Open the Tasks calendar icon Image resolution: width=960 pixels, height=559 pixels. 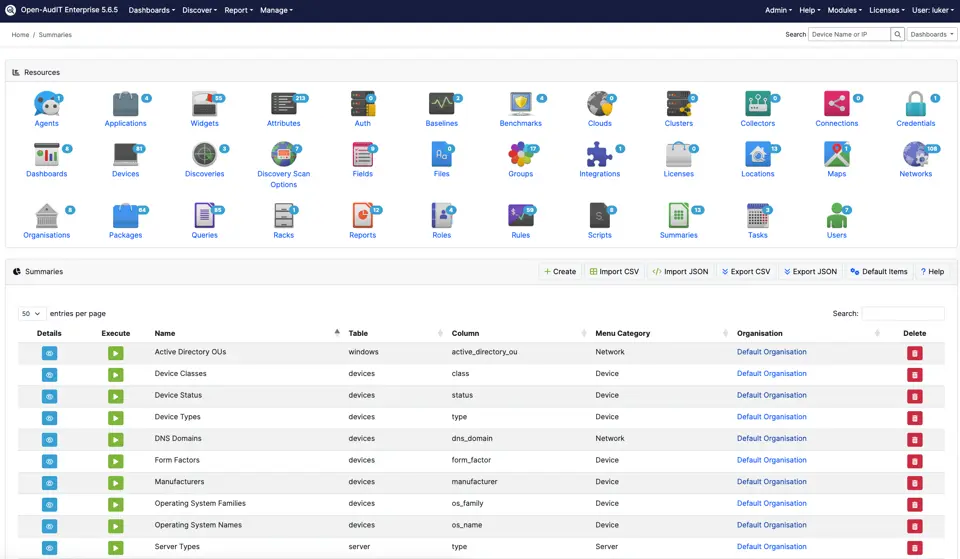pyautogui.click(x=757, y=216)
